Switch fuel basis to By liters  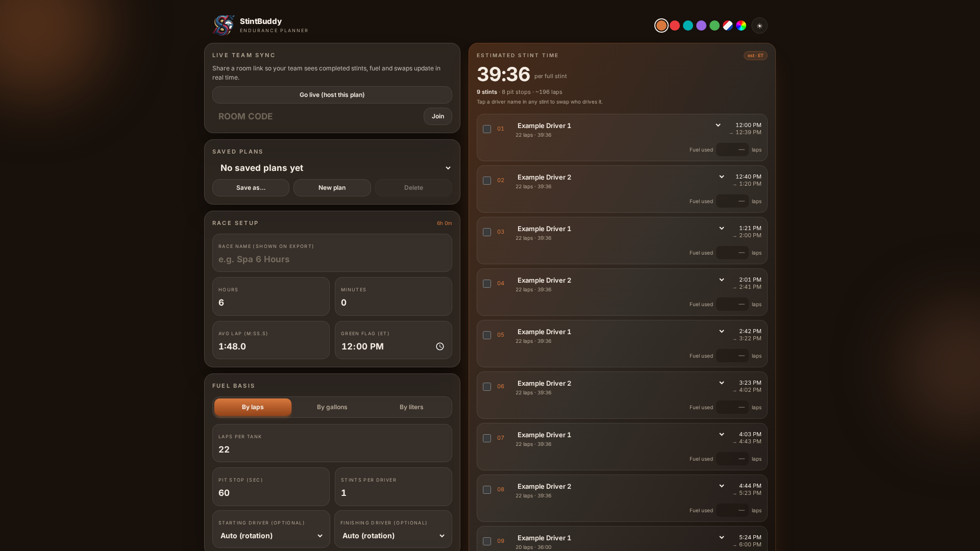[411, 407]
